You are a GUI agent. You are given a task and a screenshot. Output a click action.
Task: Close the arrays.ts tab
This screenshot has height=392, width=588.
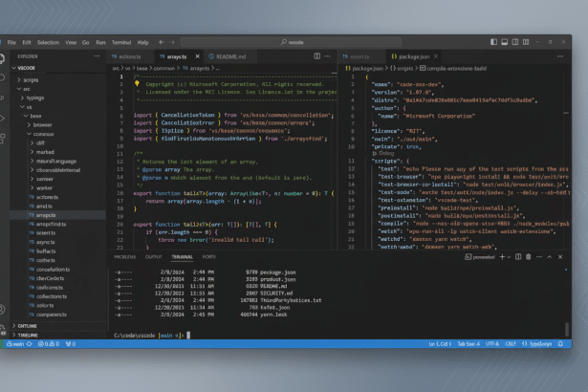198,56
